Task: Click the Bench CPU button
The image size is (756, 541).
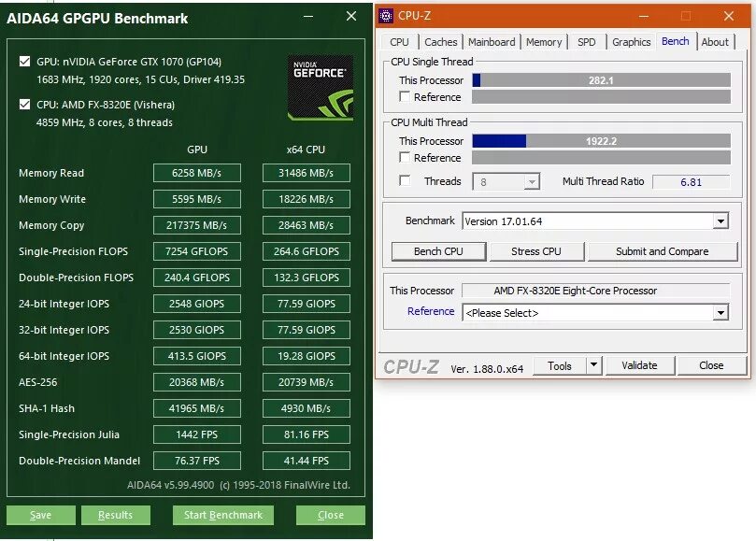Action: pos(438,251)
